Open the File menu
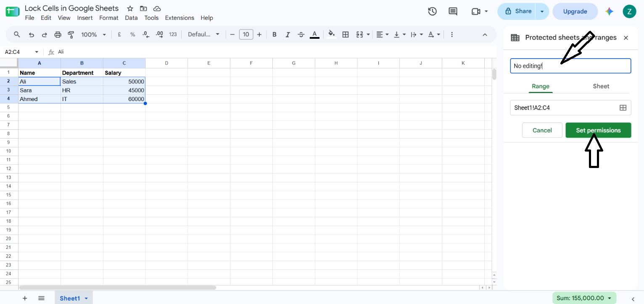 (29, 18)
